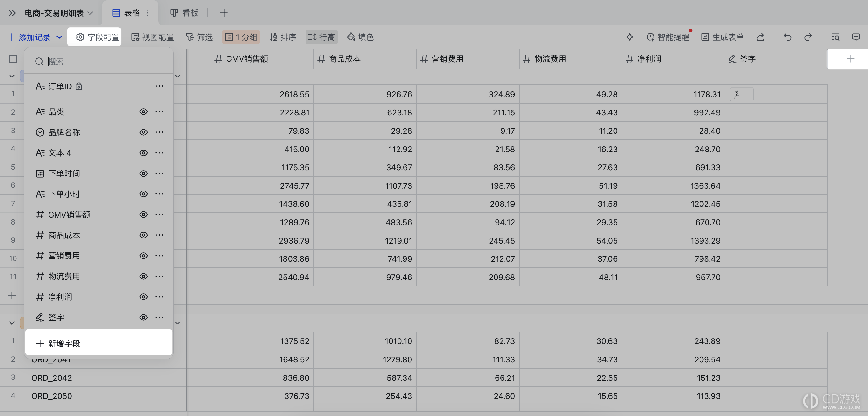
Task: Click the signature thumbnail in row 1
Action: pyautogui.click(x=741, y=94)
